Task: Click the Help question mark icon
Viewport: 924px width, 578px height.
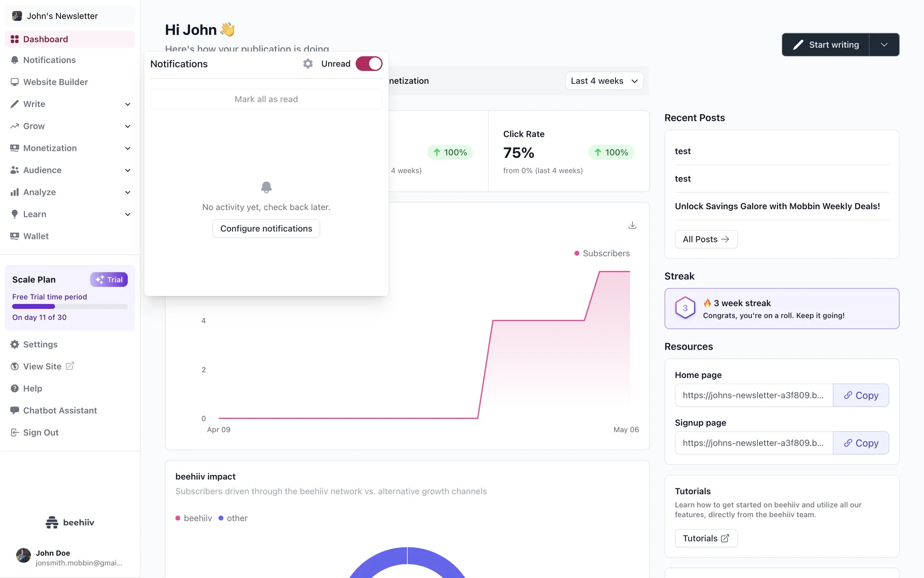Action: point(14,388)
